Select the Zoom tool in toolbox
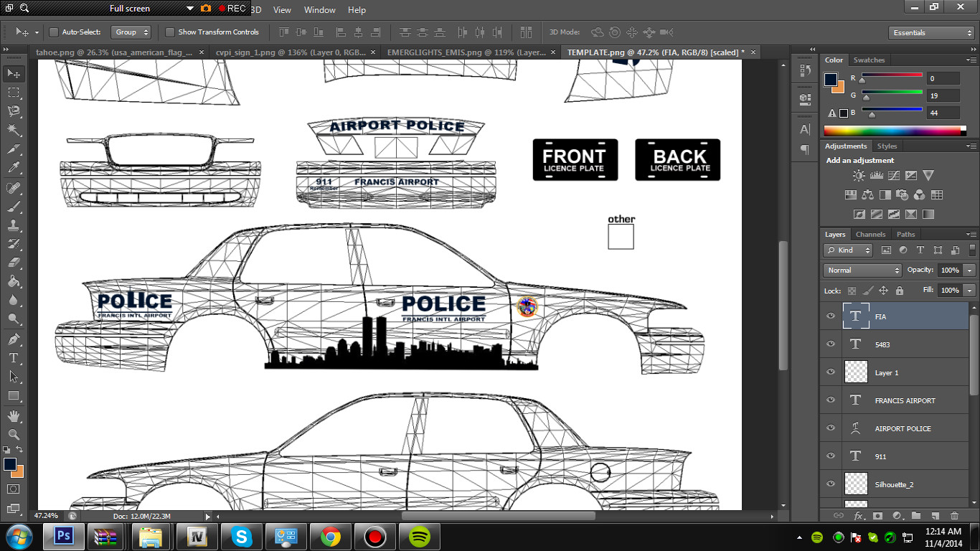The height and width of the screenshot is (551, 980). pos(14,434)
